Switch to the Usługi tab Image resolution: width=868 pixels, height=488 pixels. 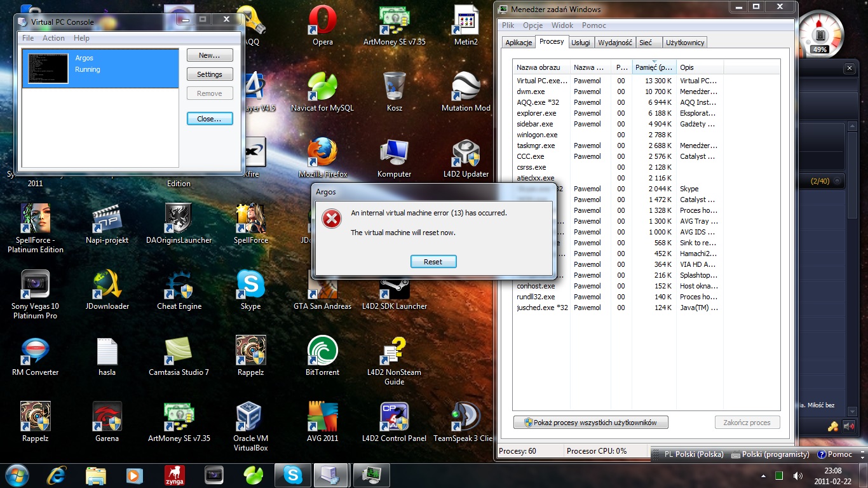(x=581, y=43)
